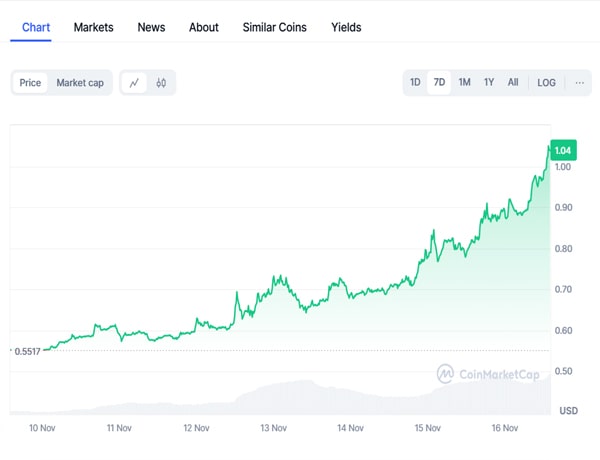Click the 11 Nov date label

[119, 428]
